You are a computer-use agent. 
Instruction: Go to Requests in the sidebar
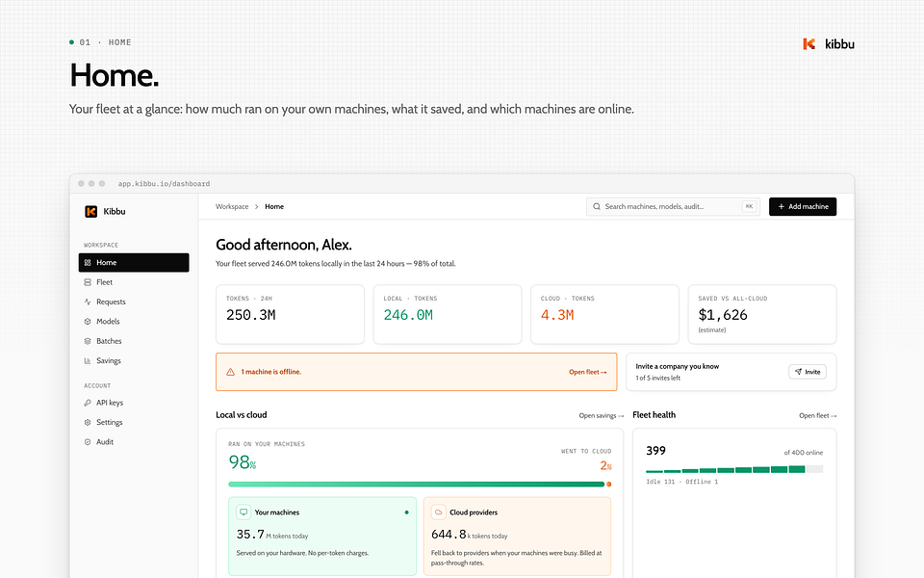(134, 302)
